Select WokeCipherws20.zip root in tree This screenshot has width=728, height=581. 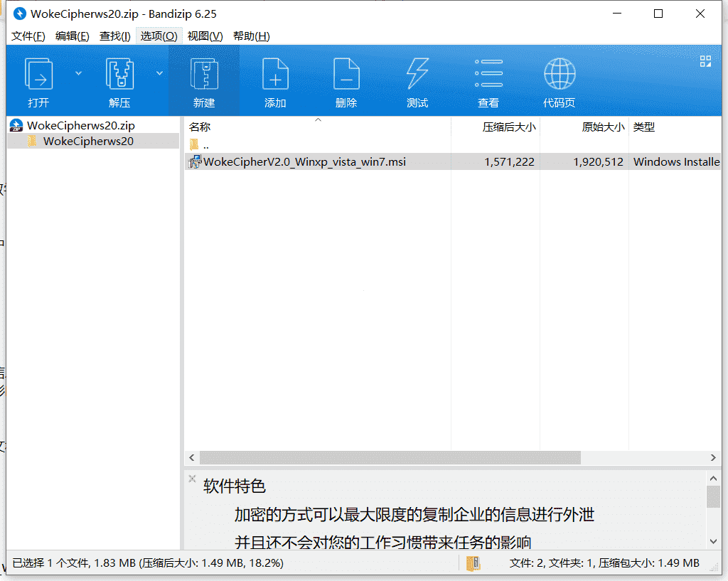coord(81,125)
